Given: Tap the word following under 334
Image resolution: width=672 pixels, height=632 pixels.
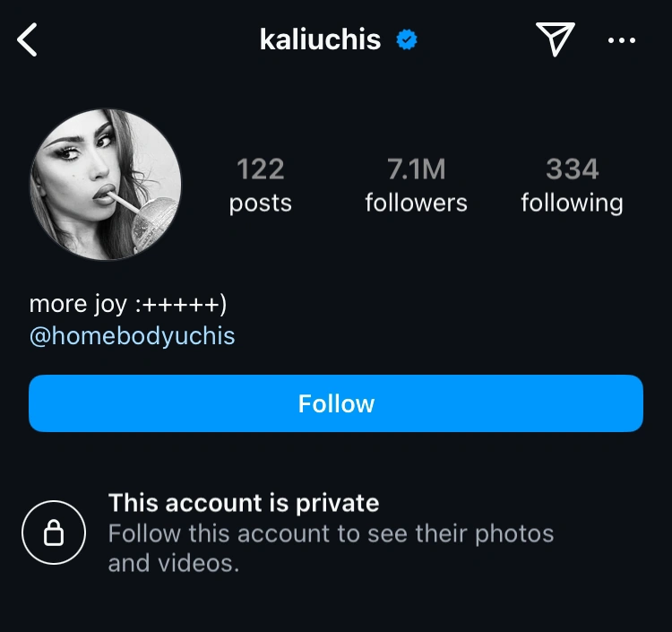Looking at the screenshot, I should tap(573, 203).
